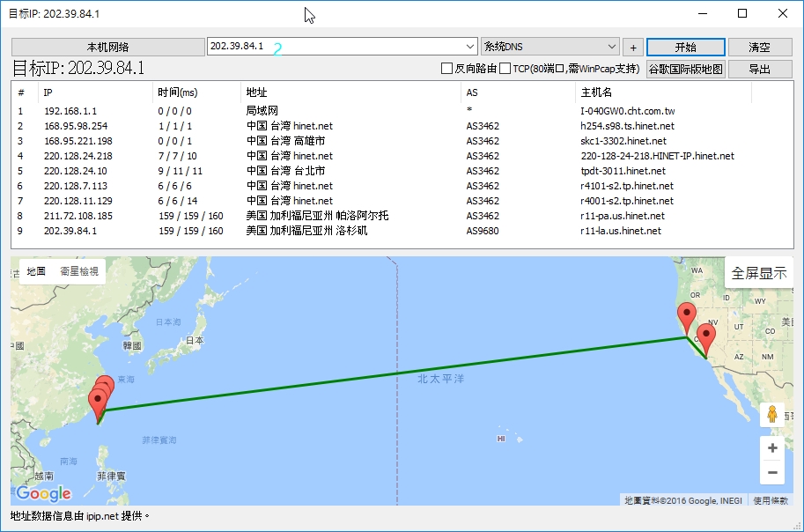Click address 美国 加利福尼亚州 帕洛阿尔托
Screen dimensions: 804x532
(317, 216)
